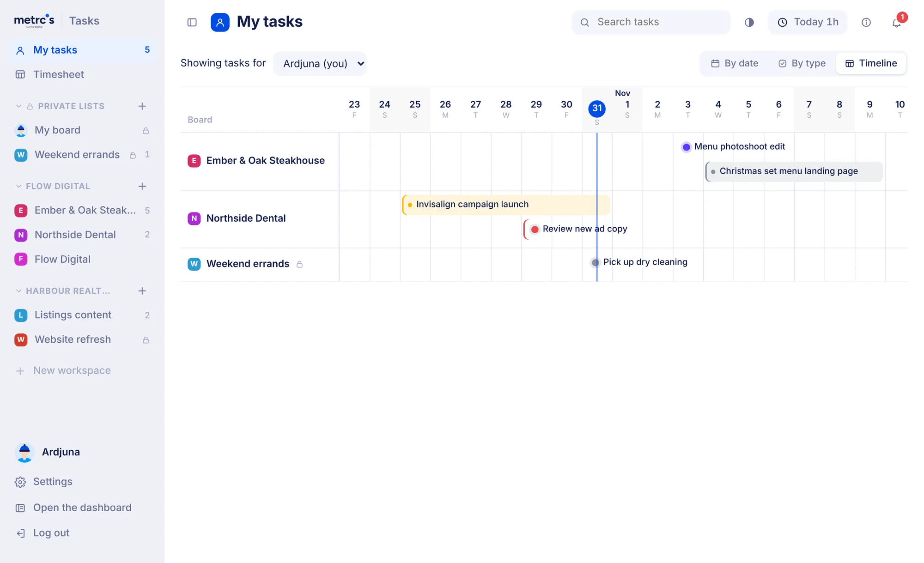The width and height of the screenshot is (924, 563).
Task: Open Pick up dry cleaning task
Action: click(639, 262)
